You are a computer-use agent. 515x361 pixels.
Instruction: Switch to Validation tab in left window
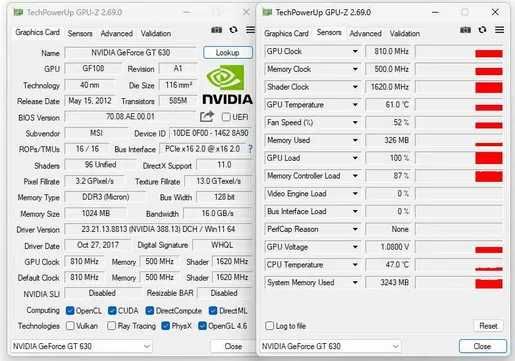point(156,34)
